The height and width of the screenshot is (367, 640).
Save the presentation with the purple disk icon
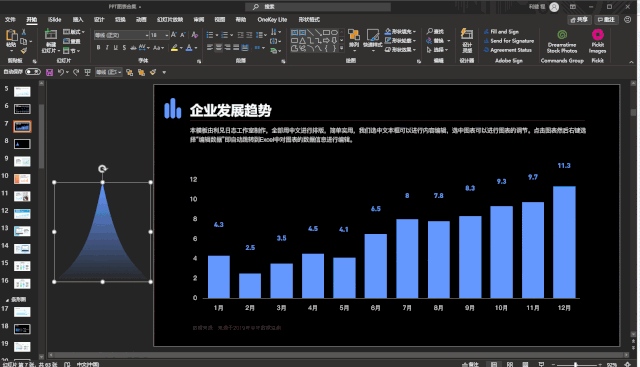click(49, 72)
